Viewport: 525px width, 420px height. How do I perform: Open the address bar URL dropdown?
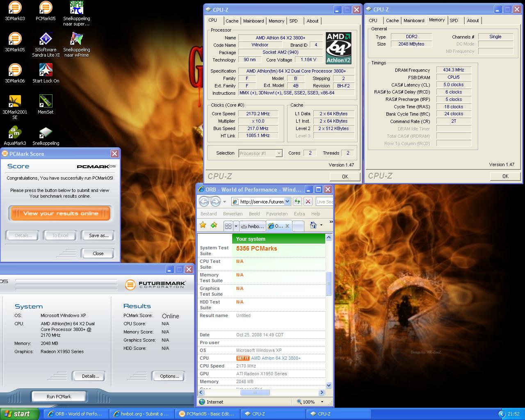287,201
